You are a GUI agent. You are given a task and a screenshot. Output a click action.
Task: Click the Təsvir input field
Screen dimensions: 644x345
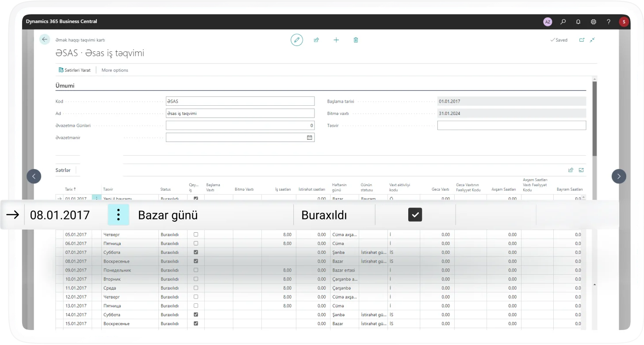point(511,126)
